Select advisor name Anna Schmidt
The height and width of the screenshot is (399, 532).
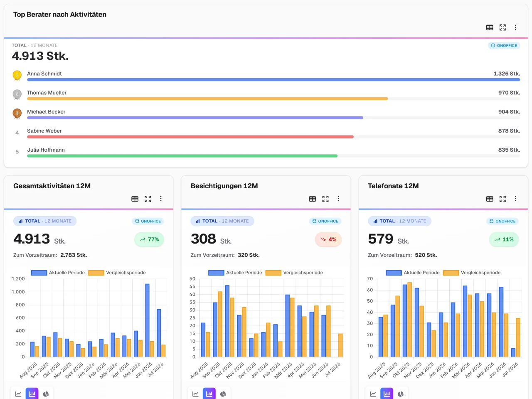44,74
